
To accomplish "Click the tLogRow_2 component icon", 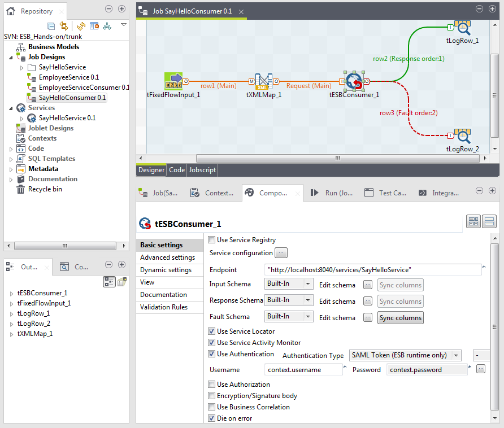I will tap(462, 136).
